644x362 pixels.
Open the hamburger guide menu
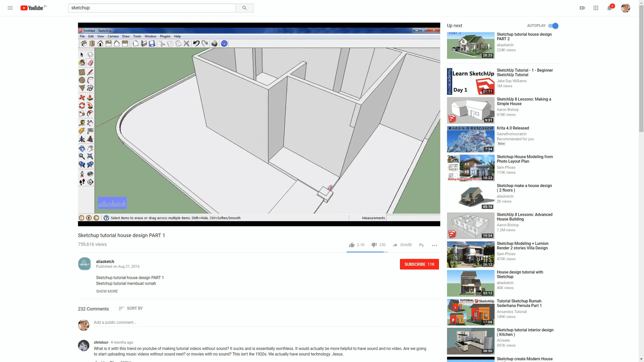[x=10, y=8]
